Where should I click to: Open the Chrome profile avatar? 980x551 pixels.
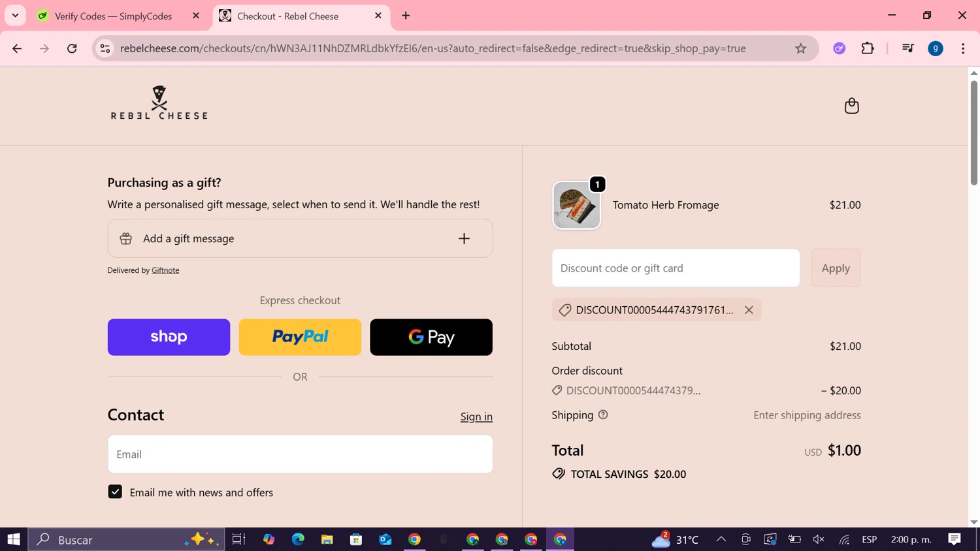point(936,48)
